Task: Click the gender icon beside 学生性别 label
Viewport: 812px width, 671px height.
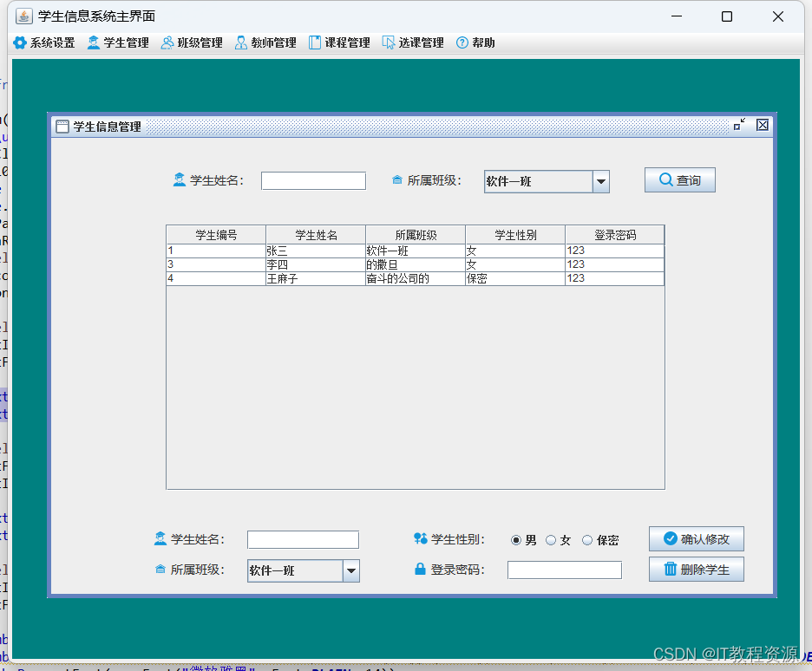Action: pos(421,539)
